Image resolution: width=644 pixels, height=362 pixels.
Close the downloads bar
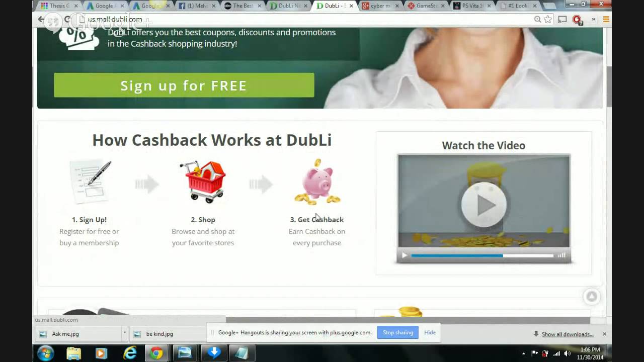[x=604, y=334]
